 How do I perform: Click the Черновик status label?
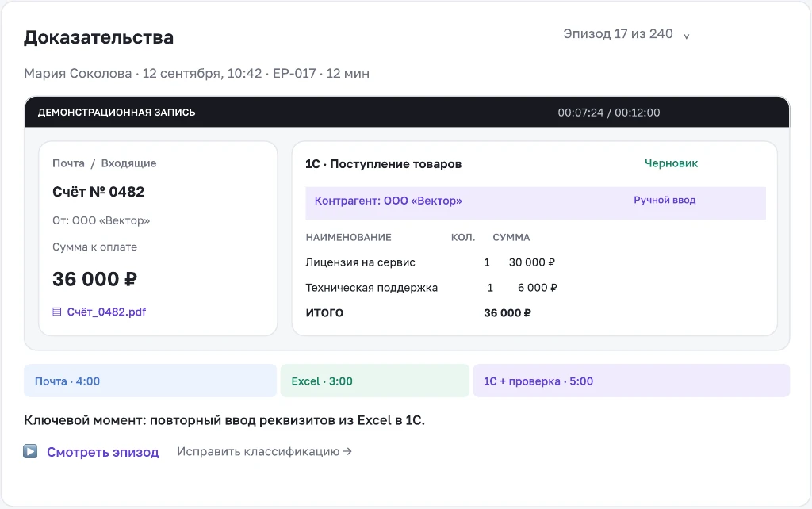coord(671,163)
